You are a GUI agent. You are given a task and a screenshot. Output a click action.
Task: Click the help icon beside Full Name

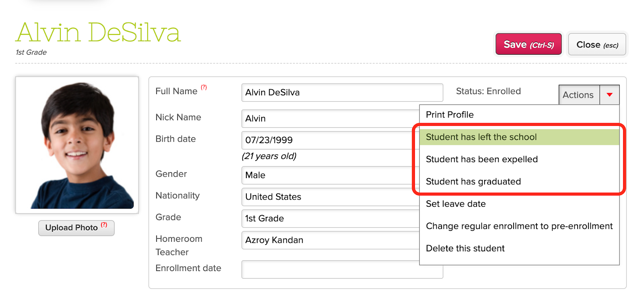point(204,87)
